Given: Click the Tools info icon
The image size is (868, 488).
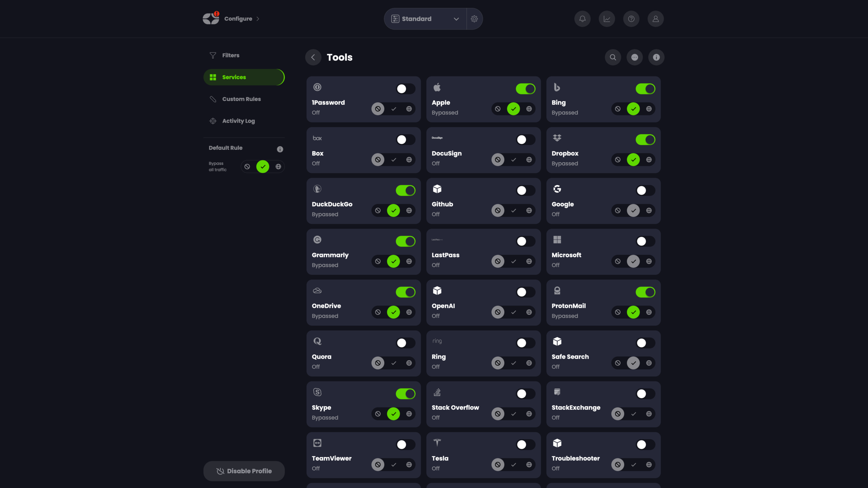Looking at the screenshot, I should 656,57.
